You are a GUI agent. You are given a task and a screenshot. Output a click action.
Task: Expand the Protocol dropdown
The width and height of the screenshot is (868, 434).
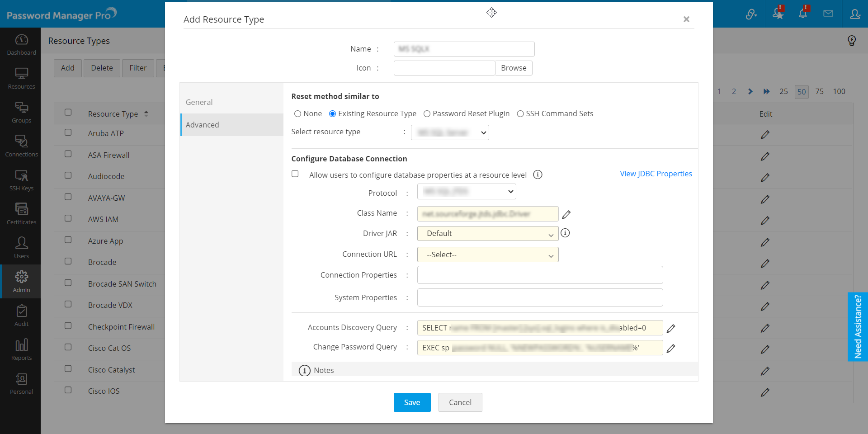point(466,192)
